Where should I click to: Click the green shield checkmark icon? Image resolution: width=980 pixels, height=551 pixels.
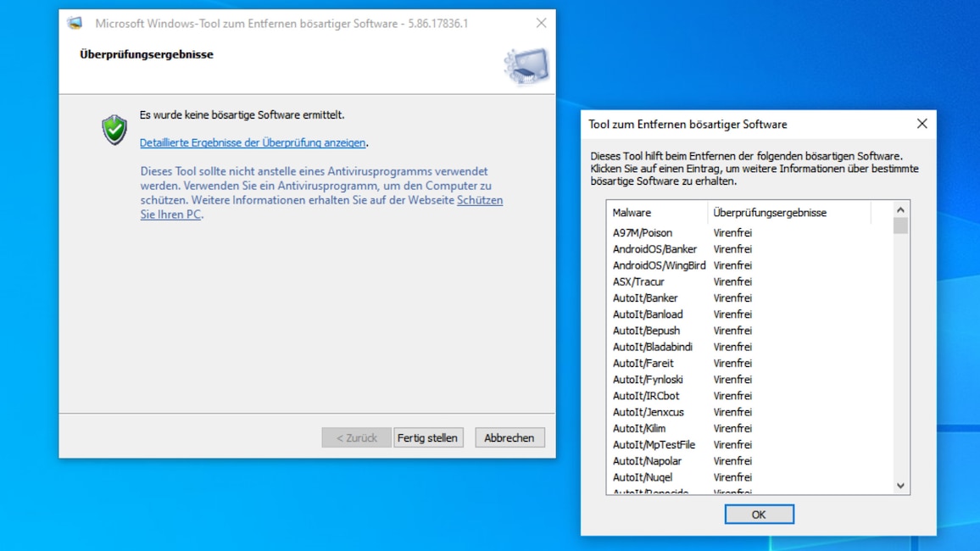(114, 130)
